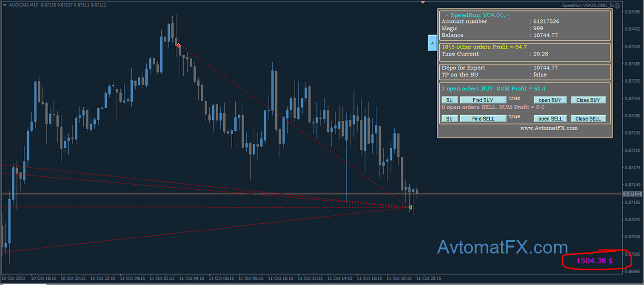The height and width of the screenshot is (285, 644).
Task: Click the 0.87000 price scale label
Action: click(x=633, y=254)
